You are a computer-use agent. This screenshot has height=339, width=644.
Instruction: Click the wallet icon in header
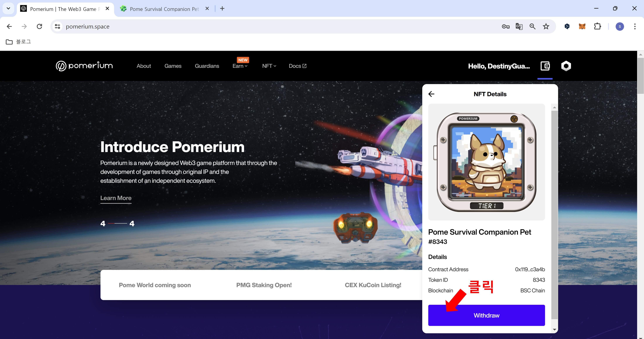pyautogui.click(x=545, y=66)
